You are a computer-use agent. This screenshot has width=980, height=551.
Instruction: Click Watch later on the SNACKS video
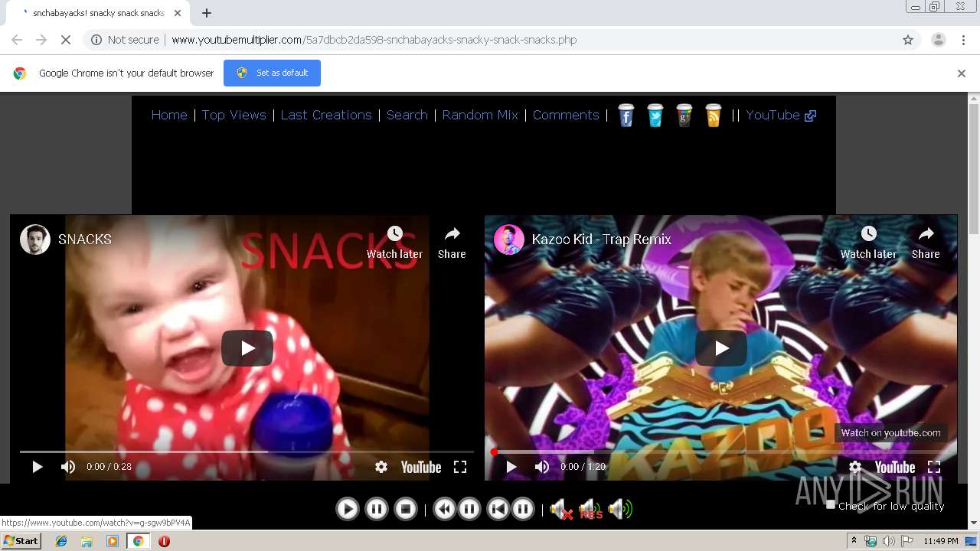(394, 243)
